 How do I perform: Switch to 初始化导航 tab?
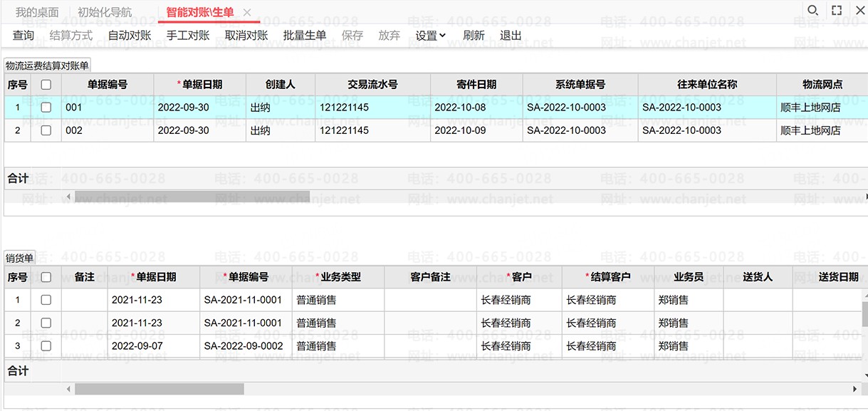[105, 13]
